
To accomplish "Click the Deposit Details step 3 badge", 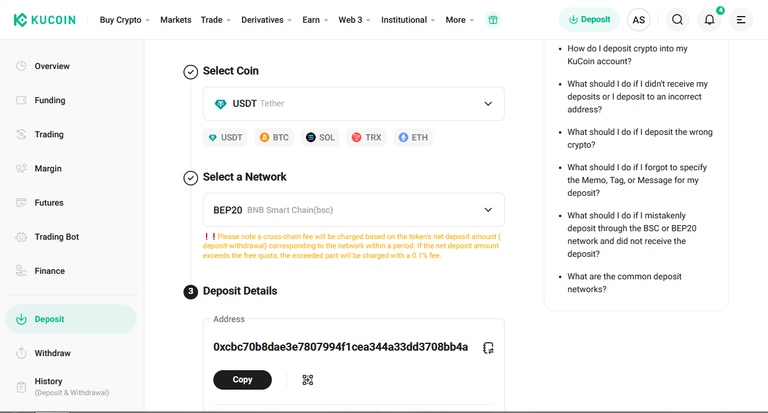I will 191,292.
